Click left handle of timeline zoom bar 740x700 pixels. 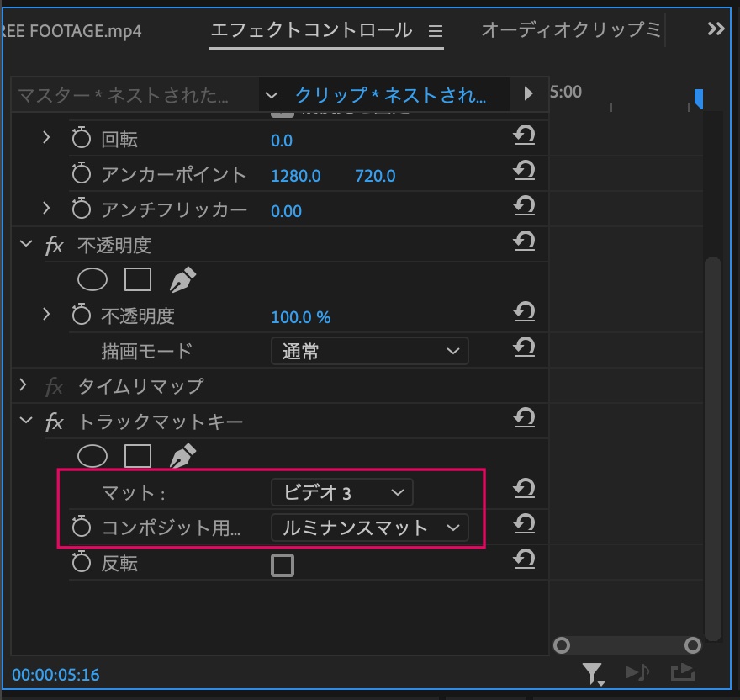click(562, 645)
